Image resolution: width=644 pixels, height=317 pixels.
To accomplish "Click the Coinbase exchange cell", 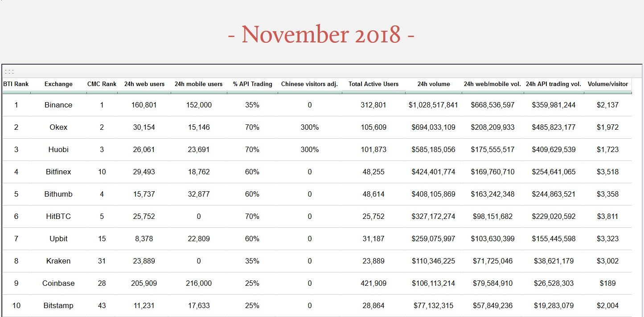I will [x=58, y=284].
